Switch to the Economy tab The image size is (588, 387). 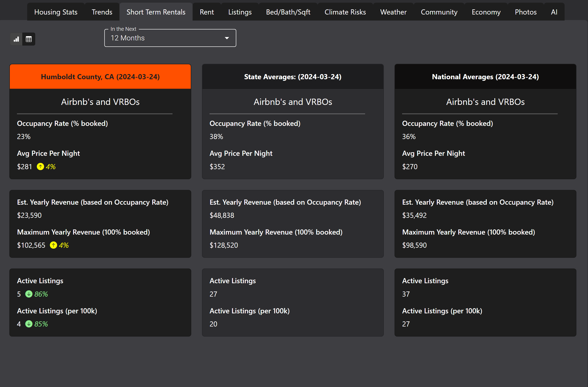point(486,12)
